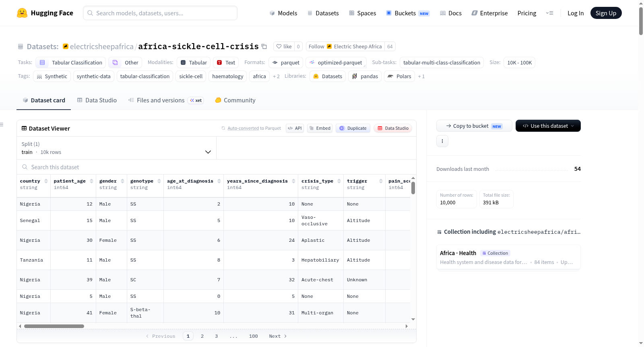The image size is (644, 347).
Task: Click Next page in pagination
Action: (x=278, y=336)
